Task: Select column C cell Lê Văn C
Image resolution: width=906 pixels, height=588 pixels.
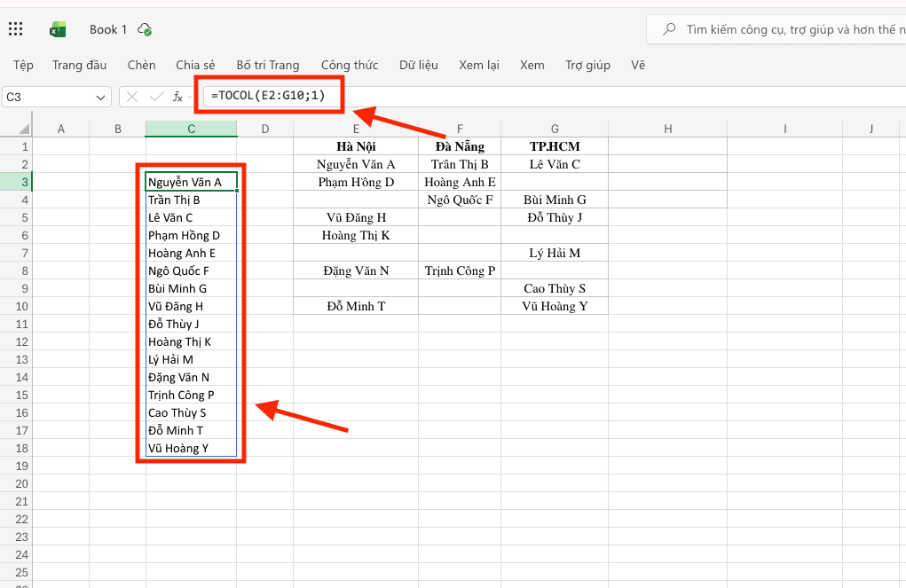Action: pos(192,218)
